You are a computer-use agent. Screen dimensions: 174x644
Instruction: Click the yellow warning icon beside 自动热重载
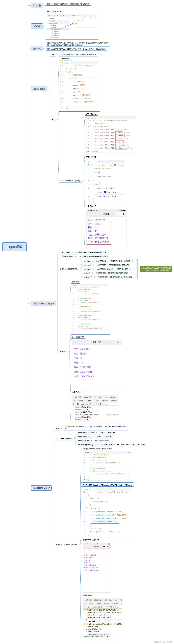pyautogui.click(x=84, y=610)
